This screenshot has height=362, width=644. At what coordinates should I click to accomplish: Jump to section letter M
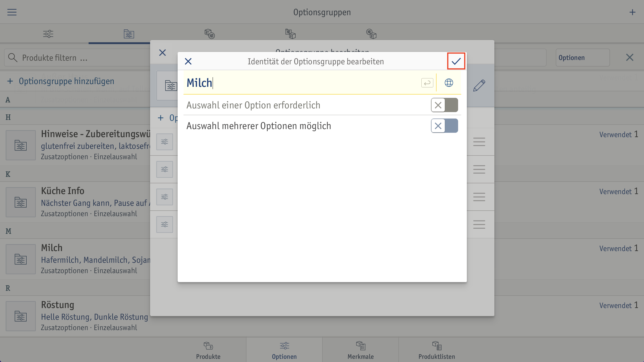click(8, 231)
